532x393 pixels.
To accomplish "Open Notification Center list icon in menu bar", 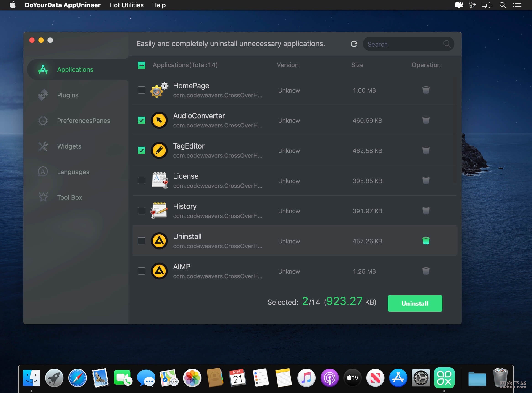I will (x=517, y=5).
